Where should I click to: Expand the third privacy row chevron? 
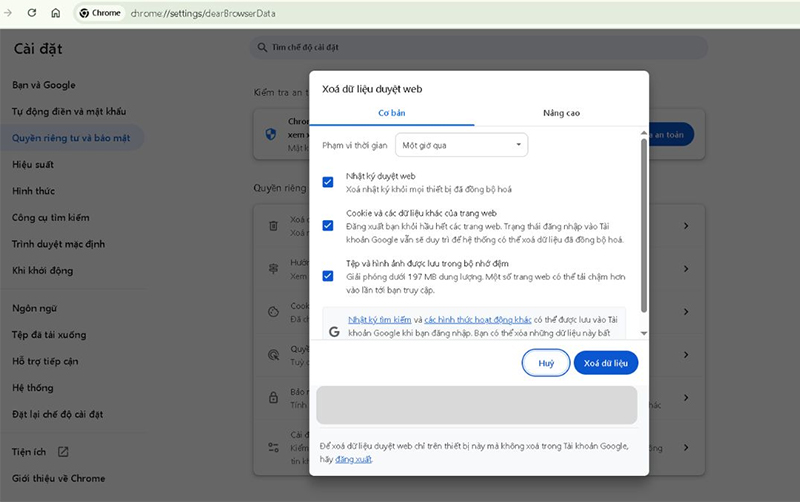686,311
